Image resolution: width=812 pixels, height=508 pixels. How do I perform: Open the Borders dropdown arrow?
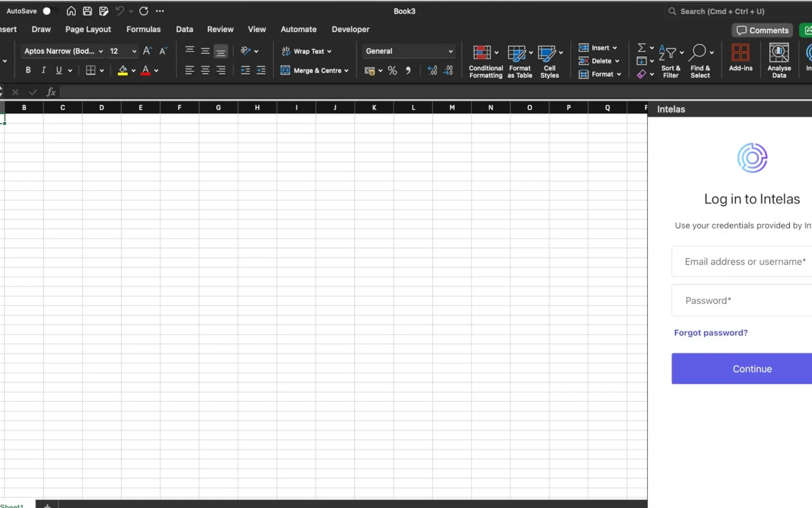tap(102, 71)
